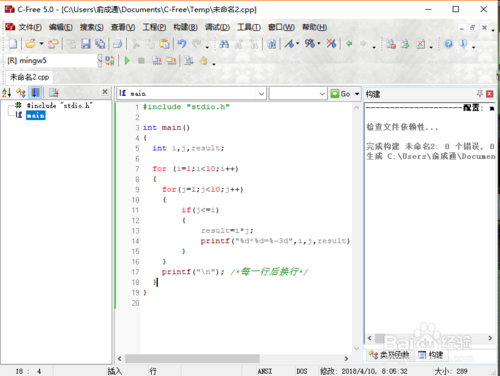Screen dimensions: 500x376
Task: Select the 未命名2.cpp file tab
Action: tap(29, 77)
